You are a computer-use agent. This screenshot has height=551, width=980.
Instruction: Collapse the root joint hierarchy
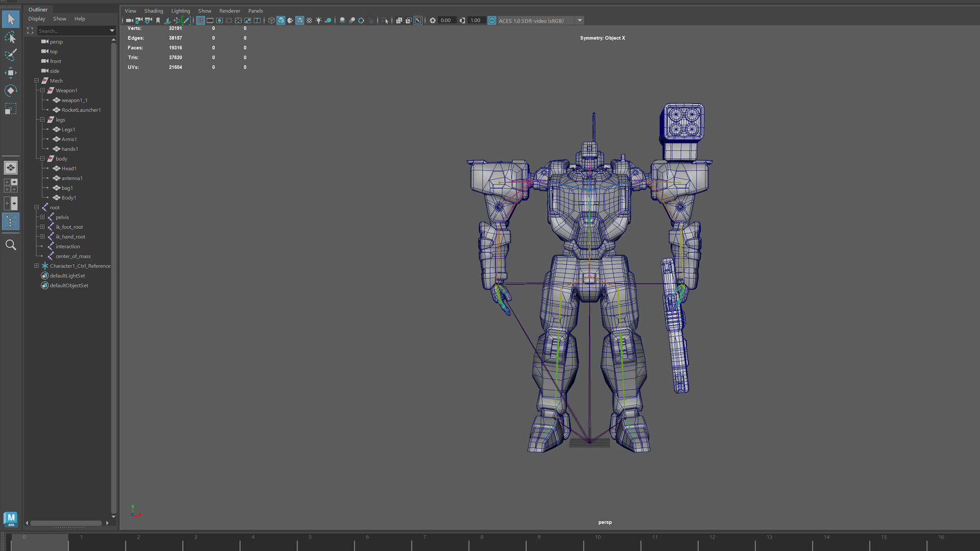(x=37, y=207)
